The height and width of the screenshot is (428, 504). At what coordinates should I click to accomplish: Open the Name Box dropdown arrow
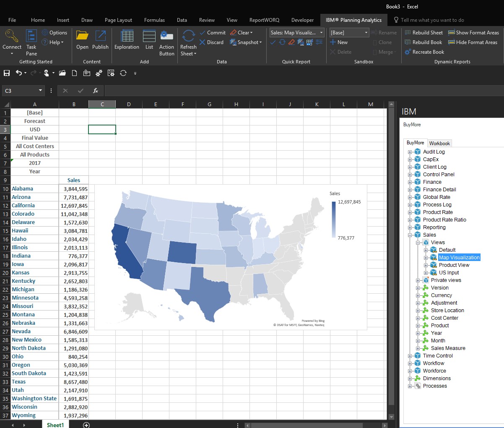40,91
